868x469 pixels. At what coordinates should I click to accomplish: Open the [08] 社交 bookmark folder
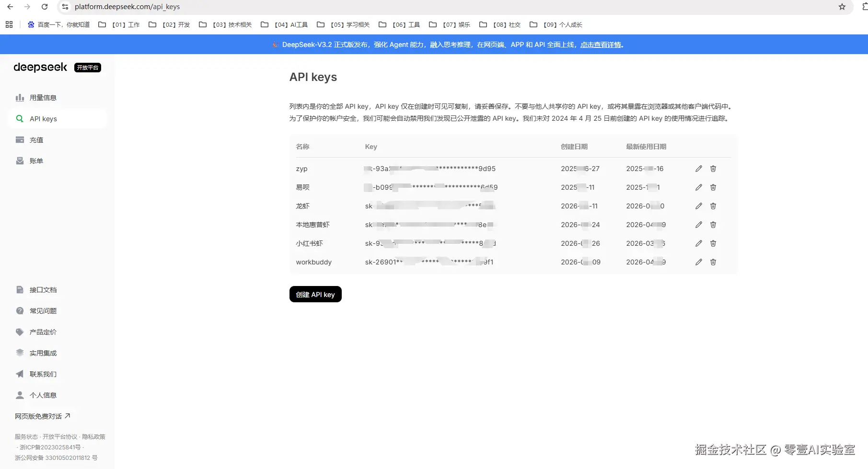[x=500, y=24]
